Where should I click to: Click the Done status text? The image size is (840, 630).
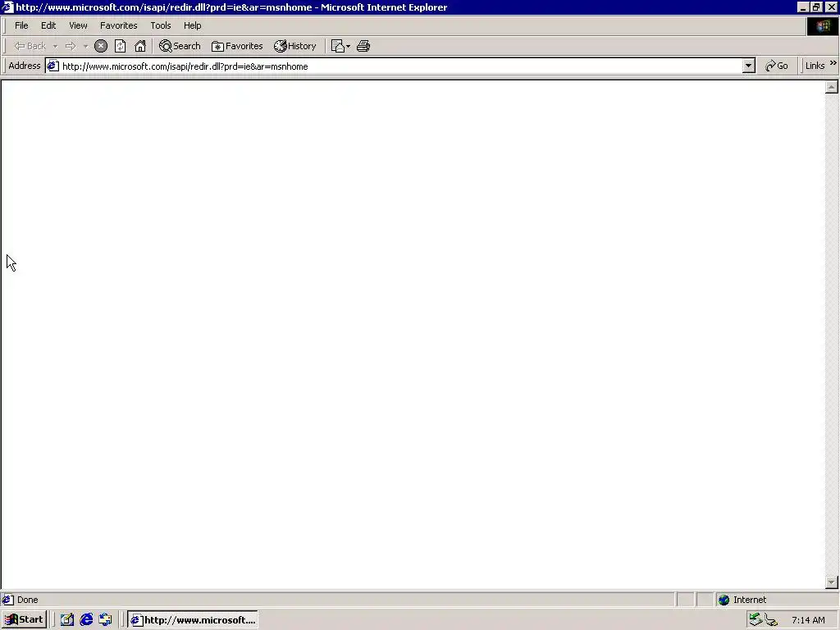click(x=27, y=600)
